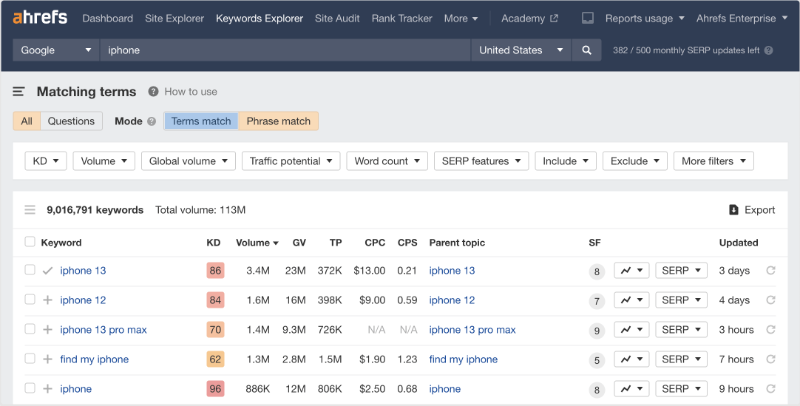Open the notifications screen icon in header
Screen dimensions: 800x406
click(588, 18)
